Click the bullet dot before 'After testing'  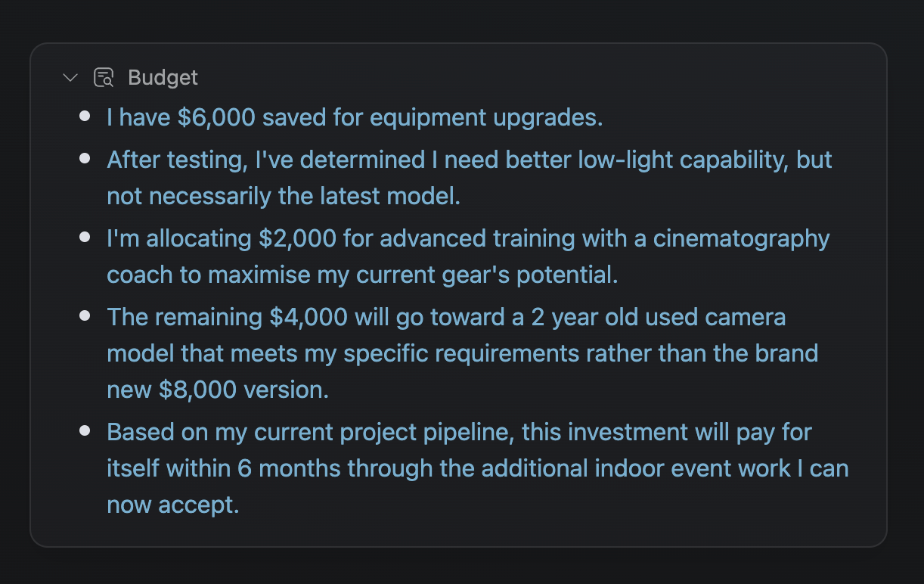click(x=85, y=159)
